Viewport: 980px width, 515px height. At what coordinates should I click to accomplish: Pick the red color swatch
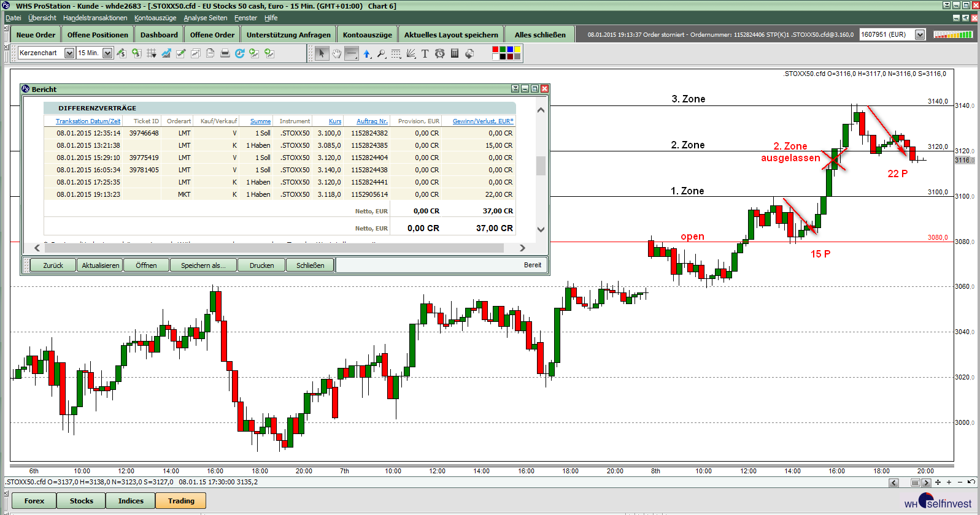495,50
